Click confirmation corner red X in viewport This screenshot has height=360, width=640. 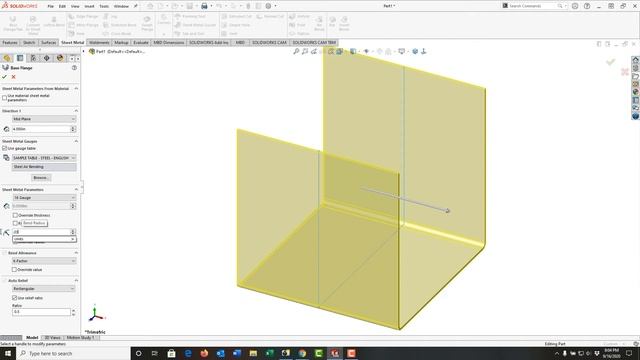(624, 72)
